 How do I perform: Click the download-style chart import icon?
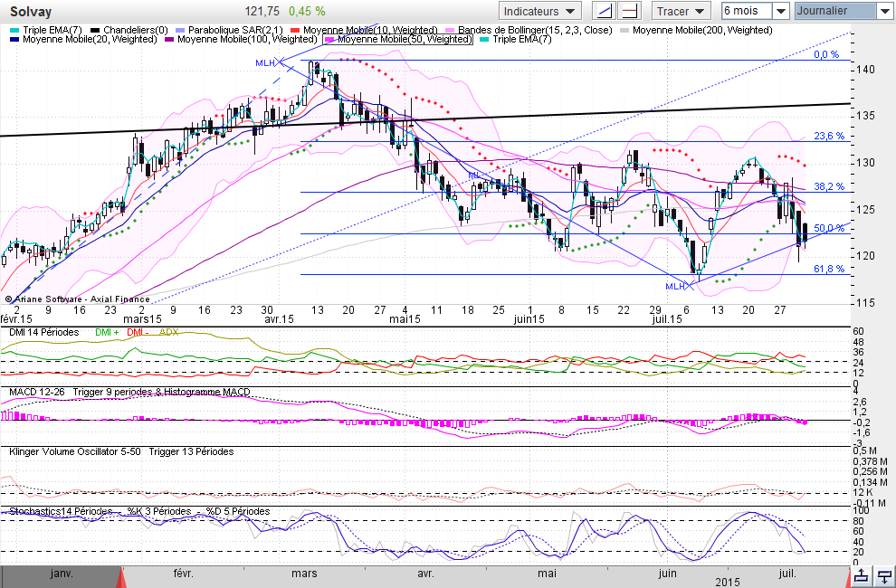(883, 576)
